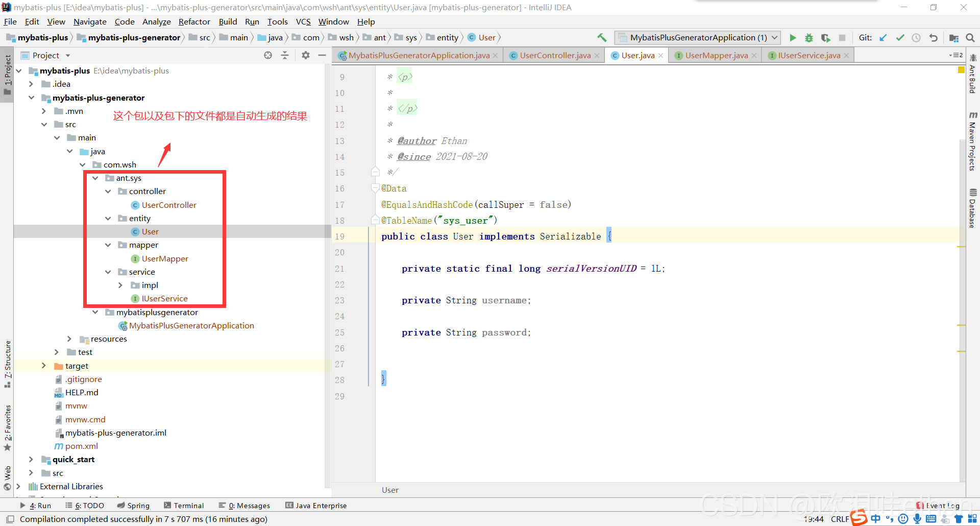This screenshot has height=526, width=980.
Task: Fold the Javadoc comment block at line 15
Action: click(375, 172)
